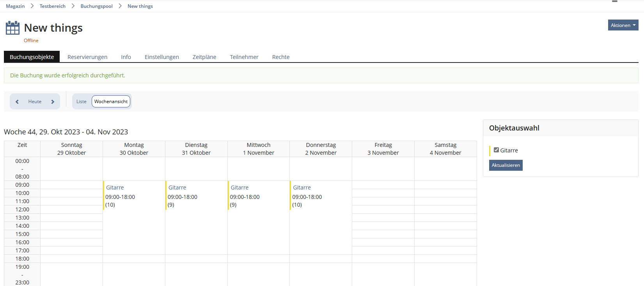Open Gitarre booking slot on Dienstag
Screen dimensions: 644x286
point(177,188)
